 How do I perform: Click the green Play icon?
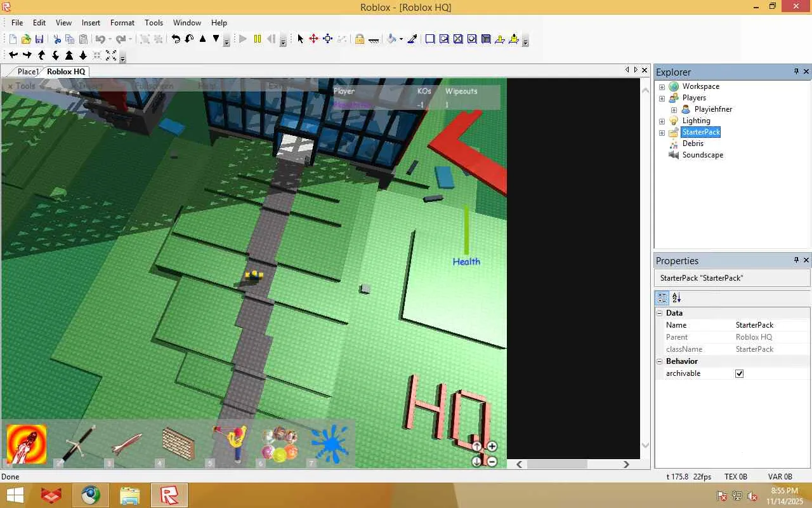pos(243,39)
